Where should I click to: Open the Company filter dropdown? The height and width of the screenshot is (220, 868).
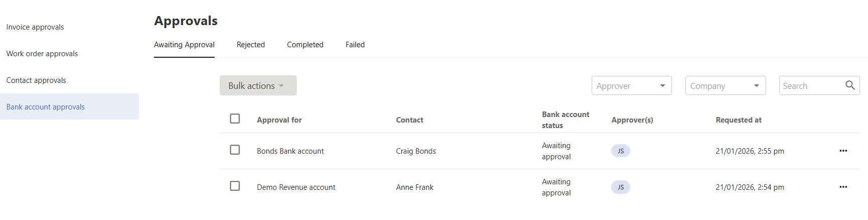725,86
